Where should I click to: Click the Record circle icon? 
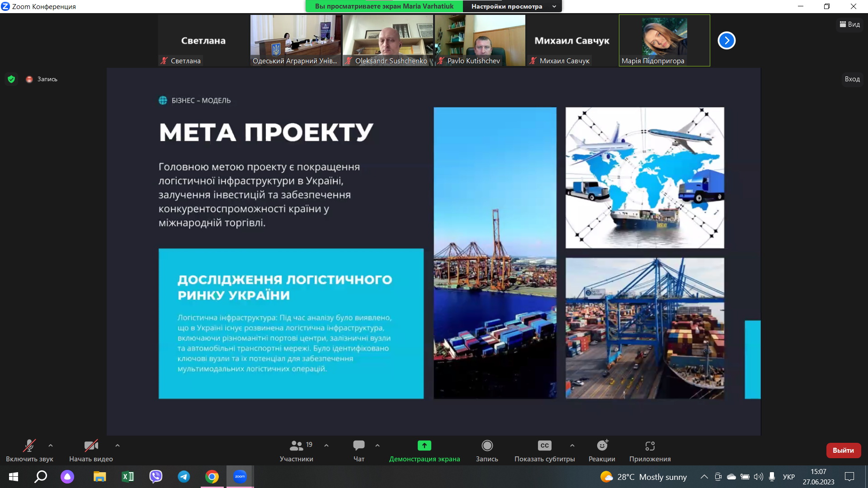coord(487,446)
